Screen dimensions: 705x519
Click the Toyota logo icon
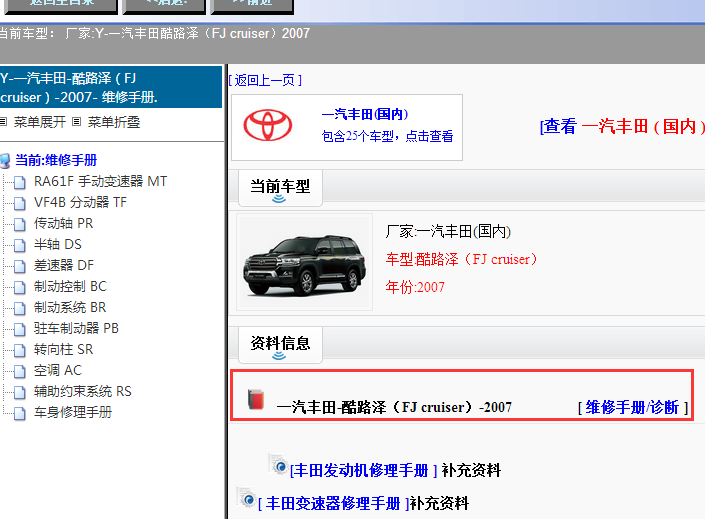click(x=268, y=125)
